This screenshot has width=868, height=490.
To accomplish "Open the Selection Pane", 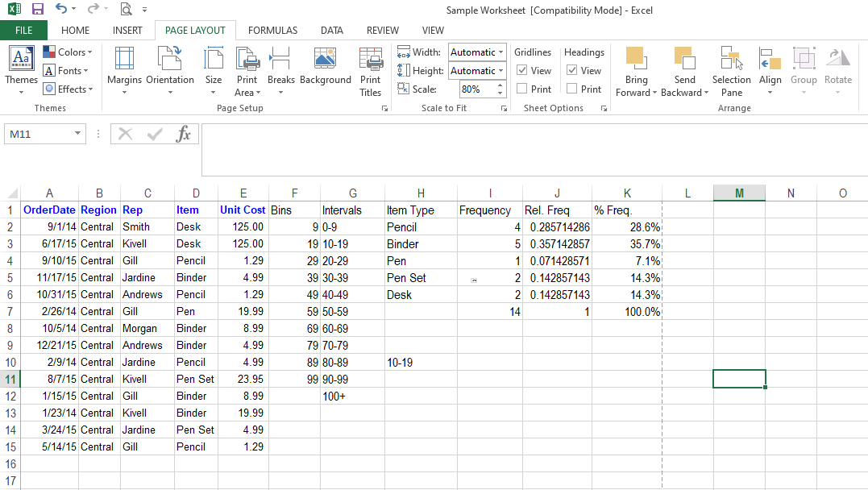I will coord(731,71).
